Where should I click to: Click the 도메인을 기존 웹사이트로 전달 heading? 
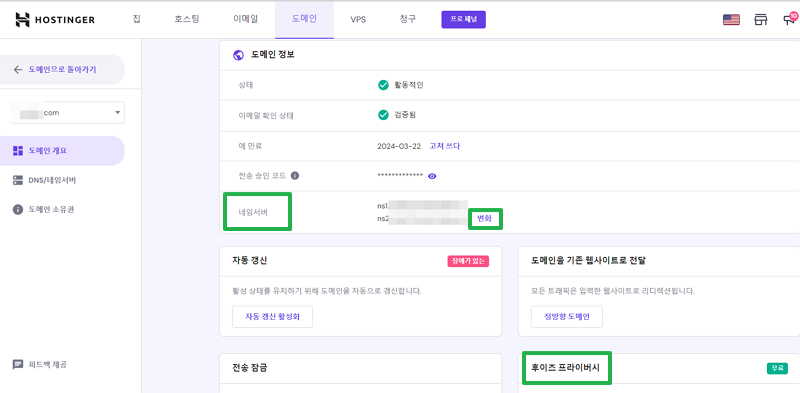point(588,261)
